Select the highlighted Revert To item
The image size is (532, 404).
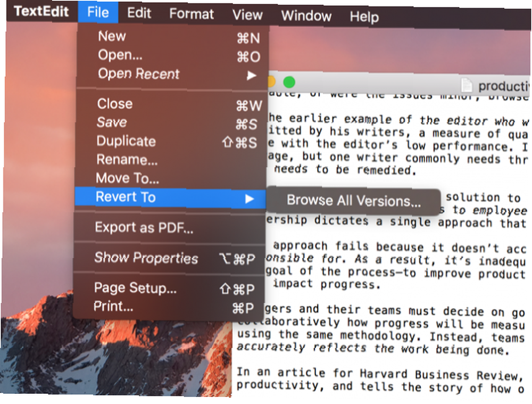click(170, 197)
